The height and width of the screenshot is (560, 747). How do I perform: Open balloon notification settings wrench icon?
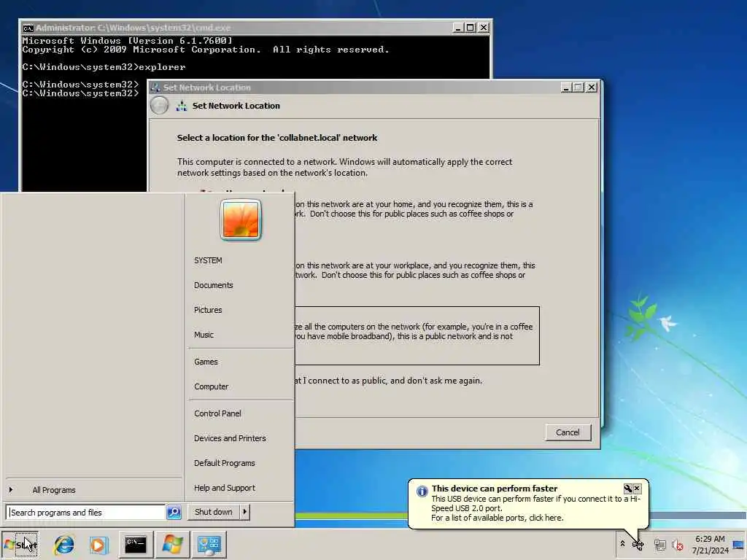pyautogui.click(x=628, y=489)
